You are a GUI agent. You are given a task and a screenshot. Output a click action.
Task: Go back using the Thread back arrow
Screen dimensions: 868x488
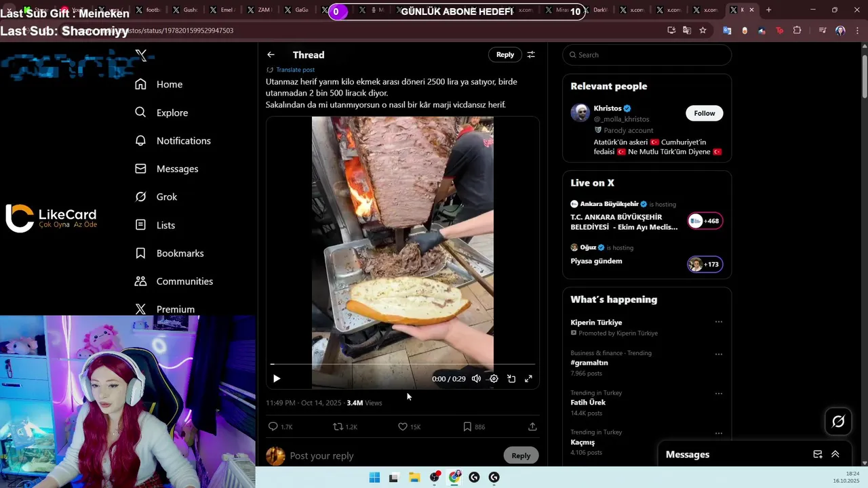271,55
